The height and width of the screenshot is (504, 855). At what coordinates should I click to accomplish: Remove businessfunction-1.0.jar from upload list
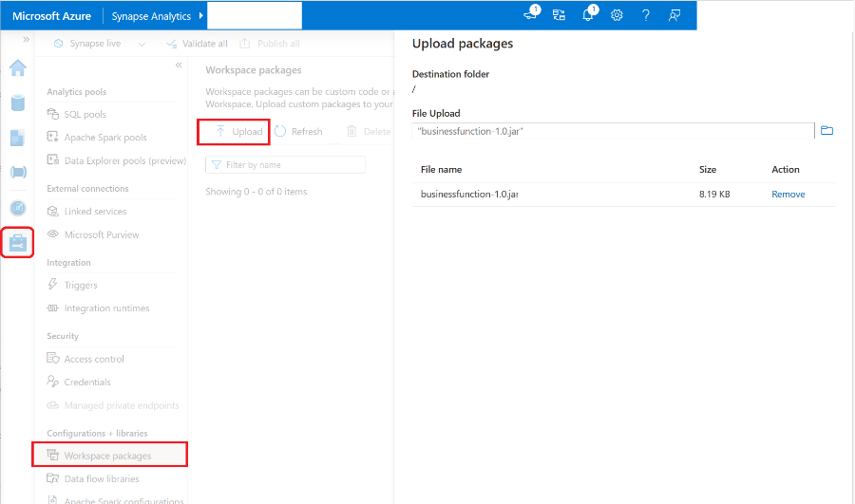(788, 195)
